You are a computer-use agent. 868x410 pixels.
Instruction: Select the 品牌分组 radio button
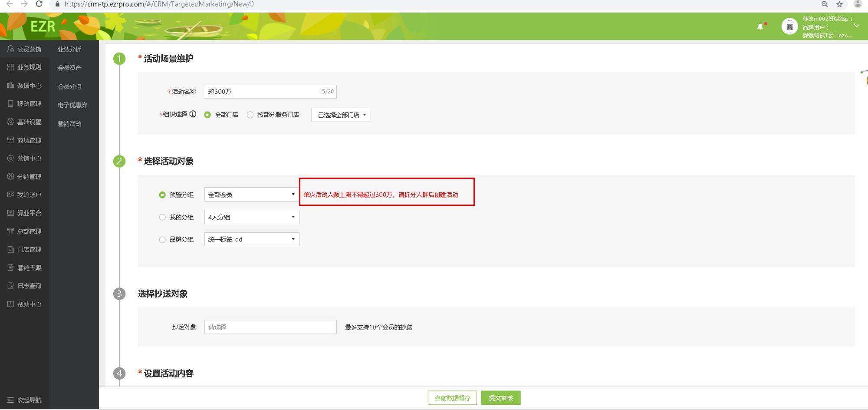click(162, 239)
